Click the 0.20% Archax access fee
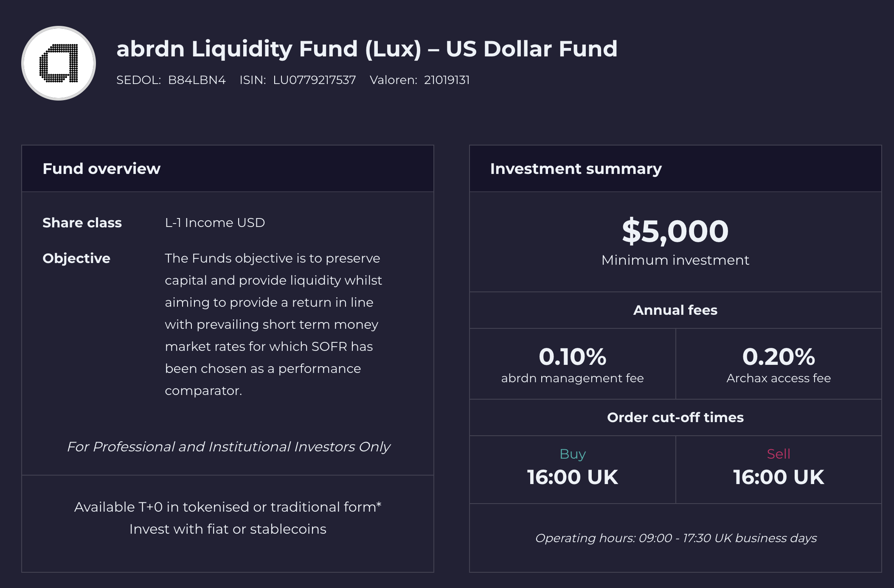The height and width of the screenshot is (588, 894). pos(778,357)
